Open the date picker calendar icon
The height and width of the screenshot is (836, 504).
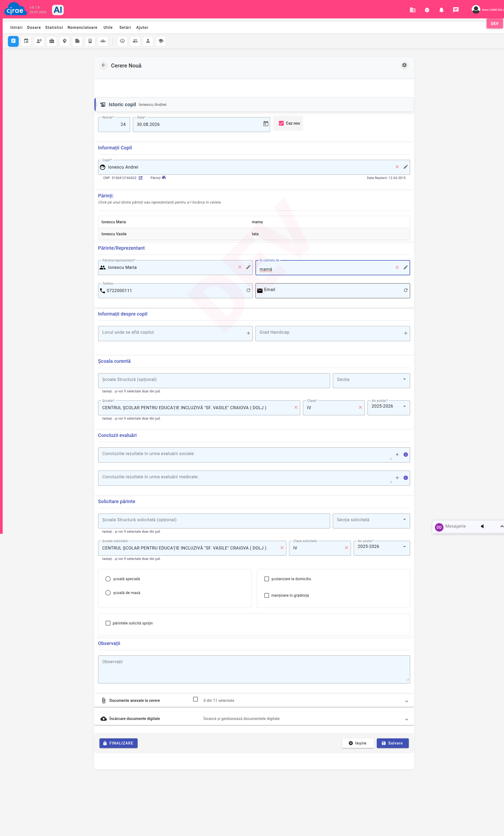click(x=266, y=124)
